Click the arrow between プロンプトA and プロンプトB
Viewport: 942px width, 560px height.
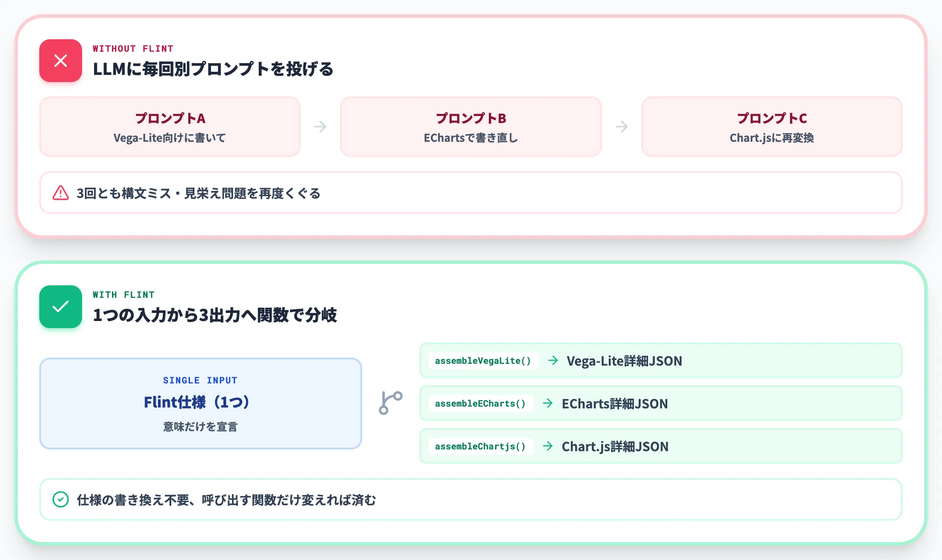click(320, 127)
